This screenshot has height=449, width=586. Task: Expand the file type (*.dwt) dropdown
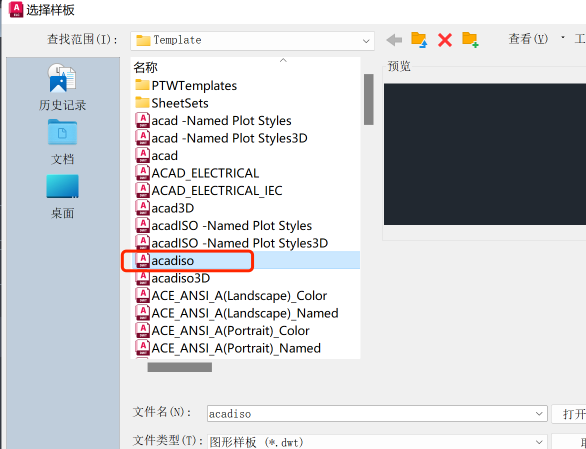377,442
